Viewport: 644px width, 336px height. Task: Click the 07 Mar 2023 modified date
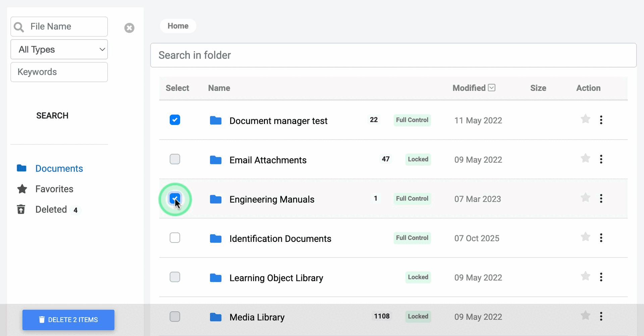pos(478,199)
